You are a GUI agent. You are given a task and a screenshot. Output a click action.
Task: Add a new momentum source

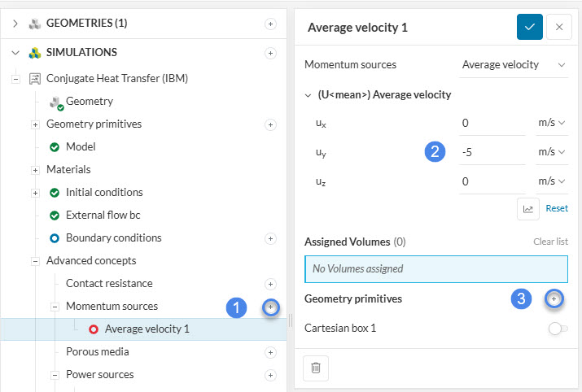270,307
